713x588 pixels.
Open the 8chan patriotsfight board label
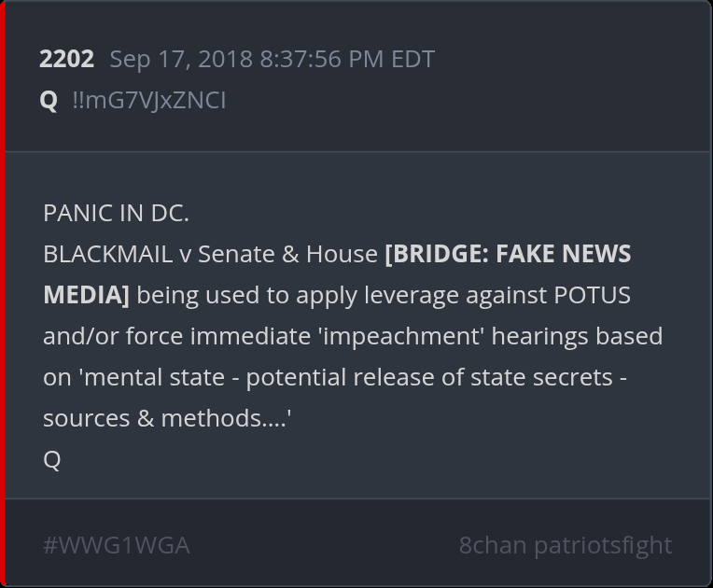tap(565, 545)
